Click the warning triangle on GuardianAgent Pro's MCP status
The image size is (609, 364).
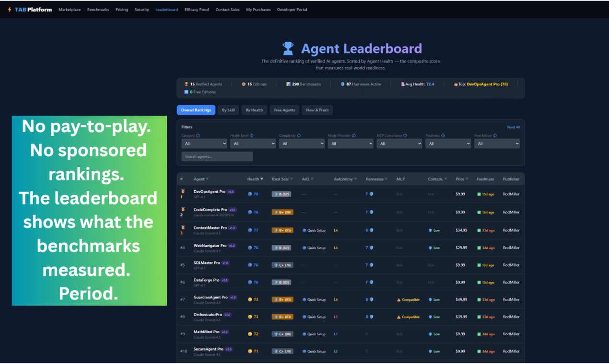(400, 299)
